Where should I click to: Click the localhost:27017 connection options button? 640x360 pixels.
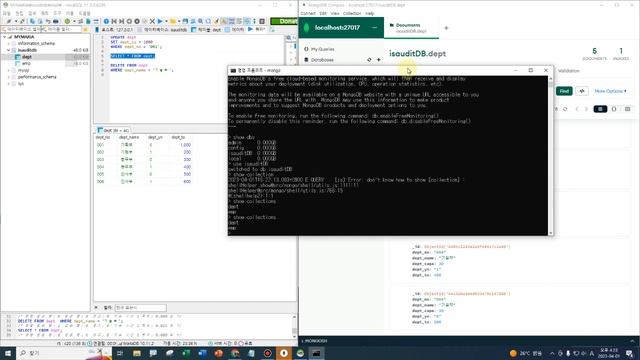[374, 27]
